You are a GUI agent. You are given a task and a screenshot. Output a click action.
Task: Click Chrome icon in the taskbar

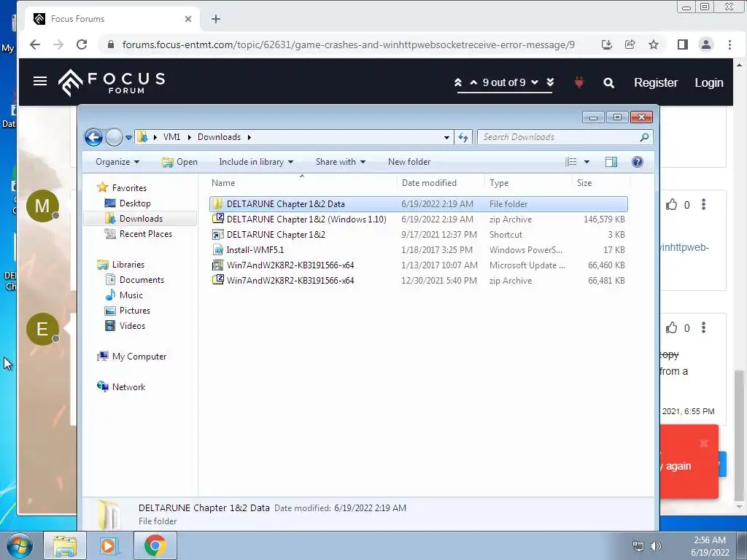[x=155, y=545]
